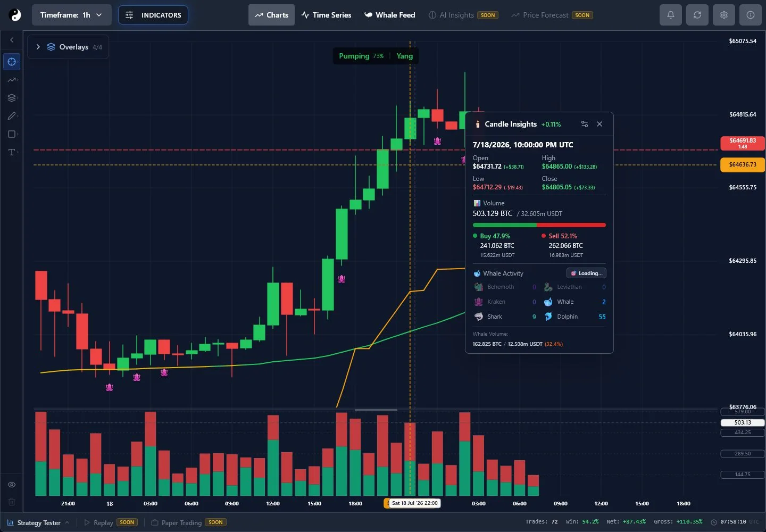Click the yin-yang app logo

tap(15, 15)
